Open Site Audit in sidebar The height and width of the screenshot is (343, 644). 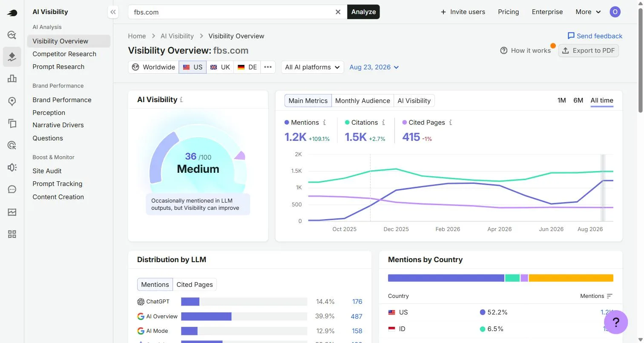[47, 171]
